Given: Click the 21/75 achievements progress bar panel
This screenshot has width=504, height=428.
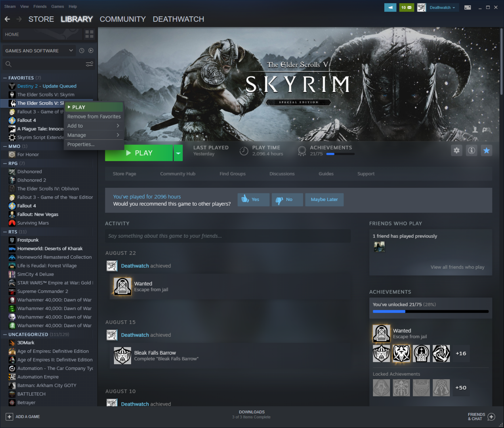Looking at the screenshot, I should (x=431, y=311).
